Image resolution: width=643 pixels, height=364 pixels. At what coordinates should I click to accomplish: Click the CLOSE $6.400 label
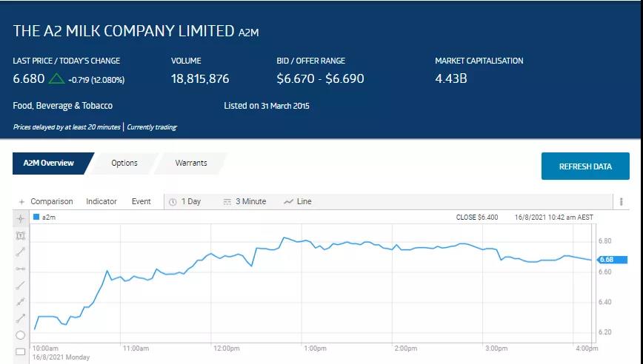click(x=477, y=218)
